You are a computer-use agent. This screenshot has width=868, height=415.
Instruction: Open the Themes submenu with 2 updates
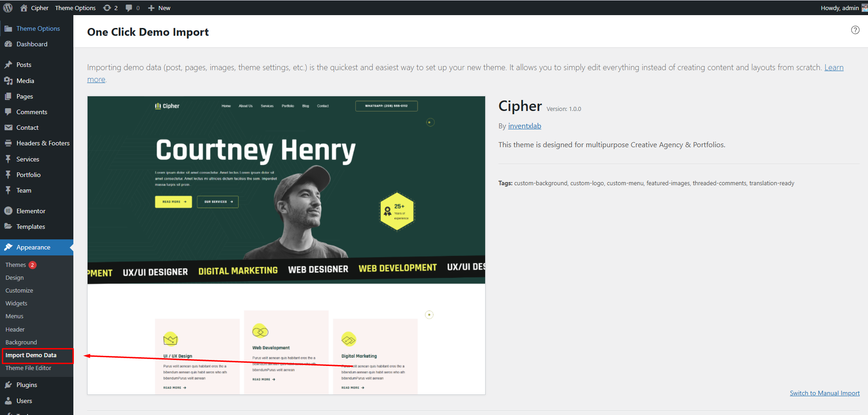coord(16,265)
